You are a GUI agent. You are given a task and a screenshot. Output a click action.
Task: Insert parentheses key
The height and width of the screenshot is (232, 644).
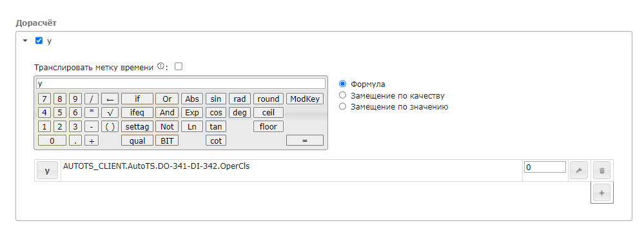pyautogui.click(x=110, y=126)
